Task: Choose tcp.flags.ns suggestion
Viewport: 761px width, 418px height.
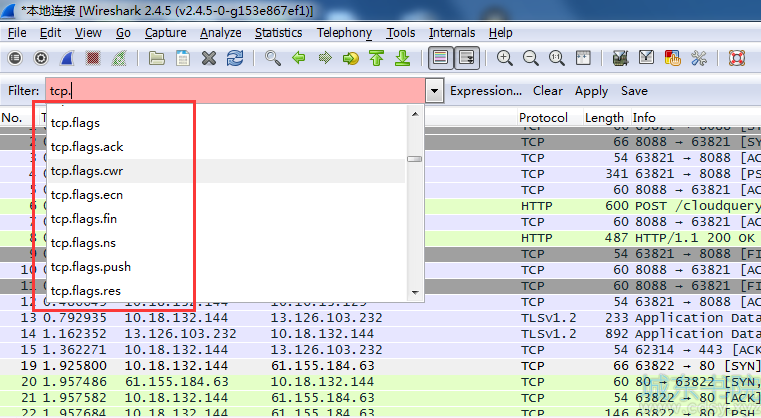Action: (226, 243)
